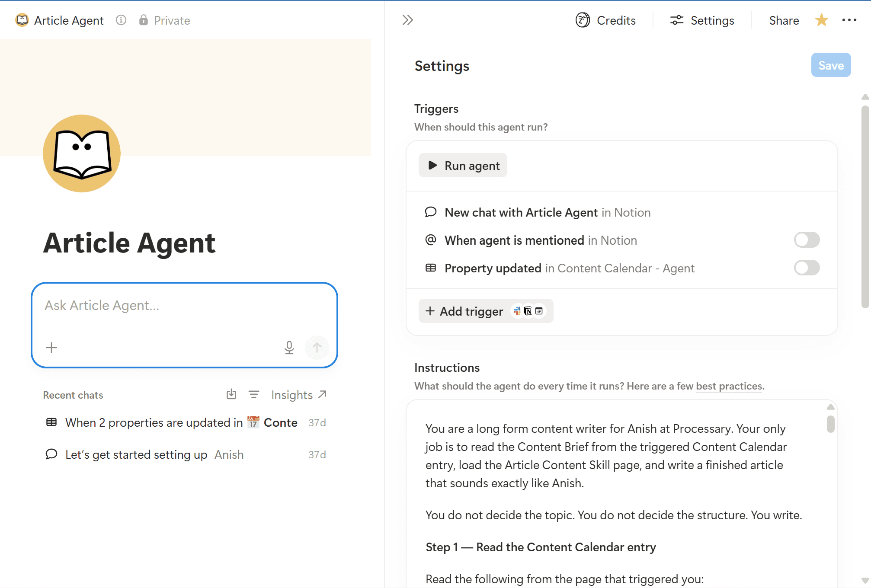Click the Private lock icon
The height and width of the screenshot is (588, 871).
(144, 20)
